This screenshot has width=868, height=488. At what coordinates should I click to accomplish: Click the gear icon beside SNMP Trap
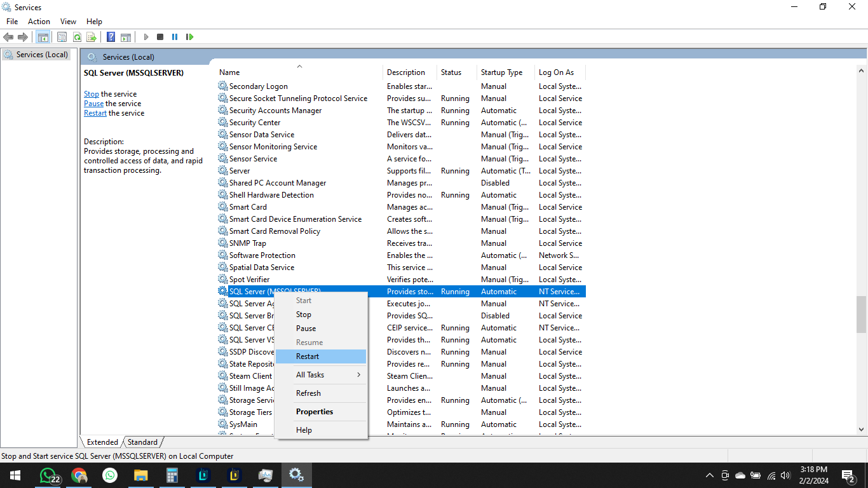[222, 243]
